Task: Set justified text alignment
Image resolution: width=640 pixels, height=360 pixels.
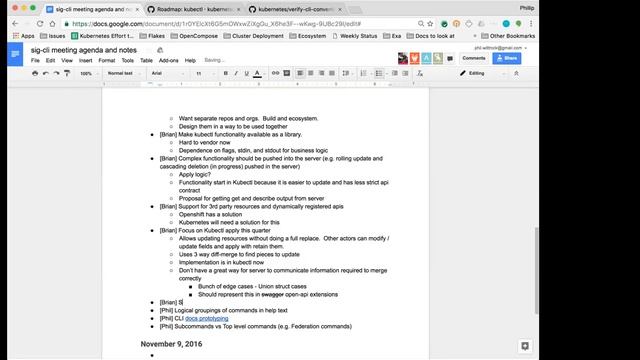Action: pyautogui.click(x=332, y=73)
